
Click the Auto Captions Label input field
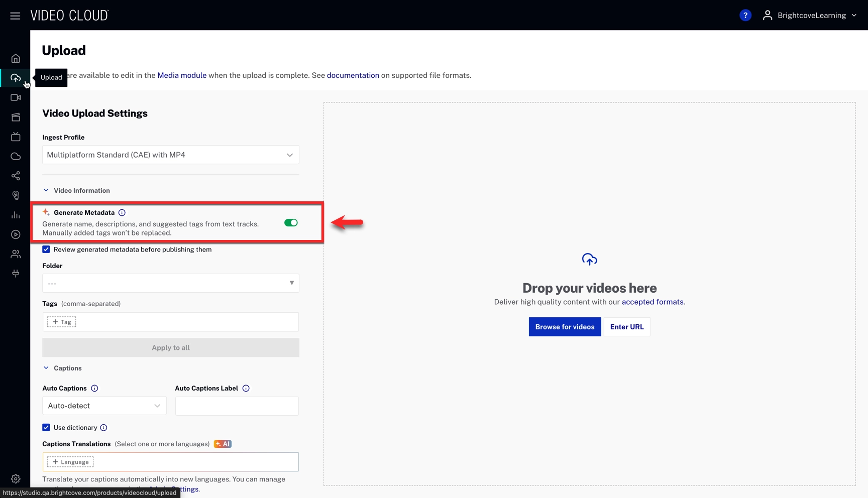pos(237,406)
